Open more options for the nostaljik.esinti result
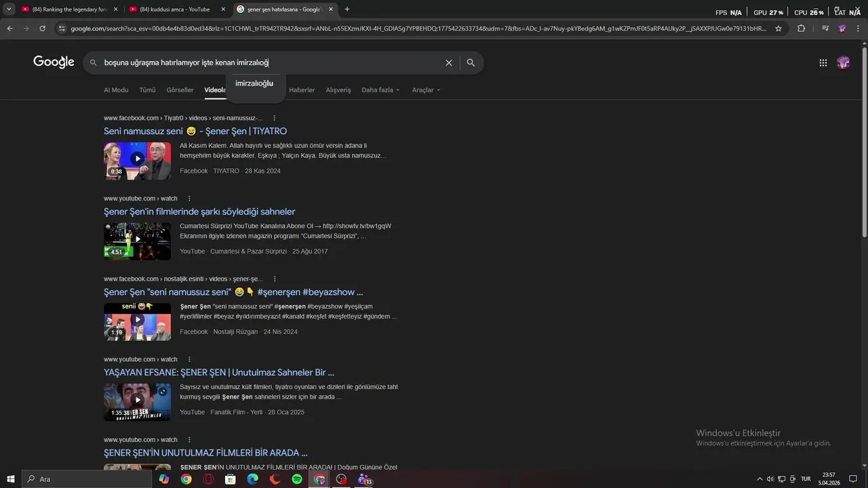Viewport: 868px width, 488px height. pyautogui.click(x=274, y=279)
